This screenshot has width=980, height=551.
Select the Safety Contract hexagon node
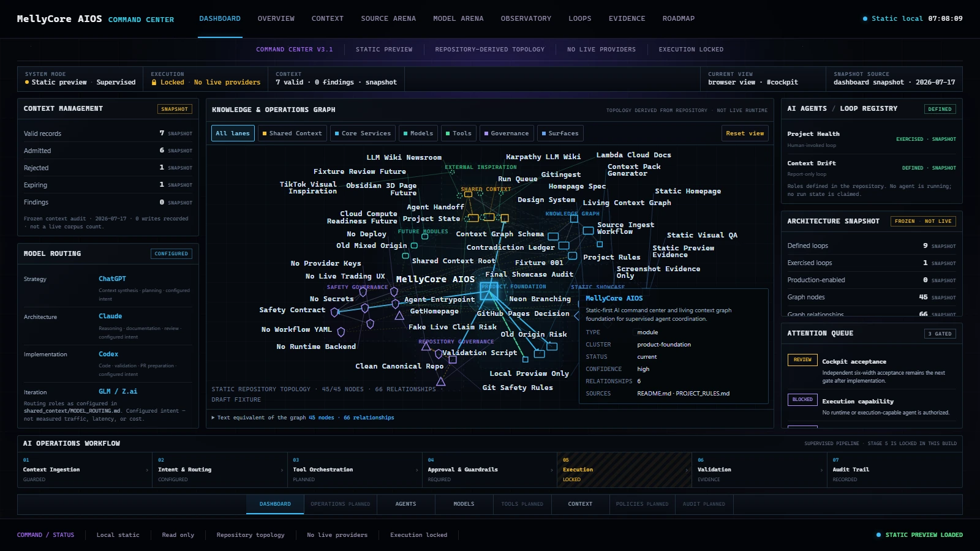pos(335,312)
